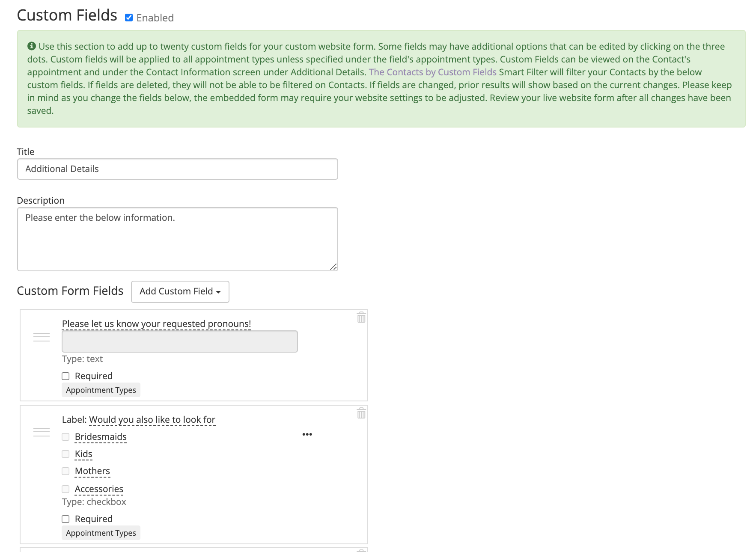756x552 pixels.
Task: Open 'The Contacts by Custom Fields' link
Action: coord(432,72)
